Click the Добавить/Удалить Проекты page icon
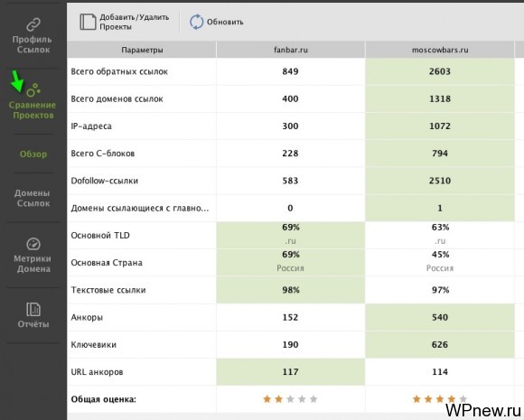The width and height of the screenshot is (524, 420). [x=88, y=22]
